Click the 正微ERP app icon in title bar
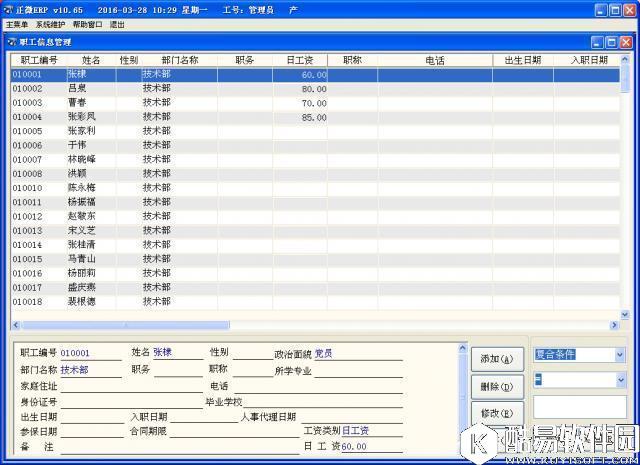 (x=8, y=9)
